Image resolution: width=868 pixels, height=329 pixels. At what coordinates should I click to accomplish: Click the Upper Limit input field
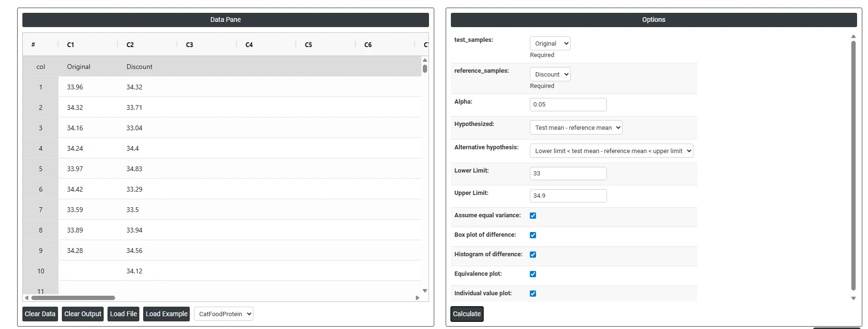coord(568,196)
